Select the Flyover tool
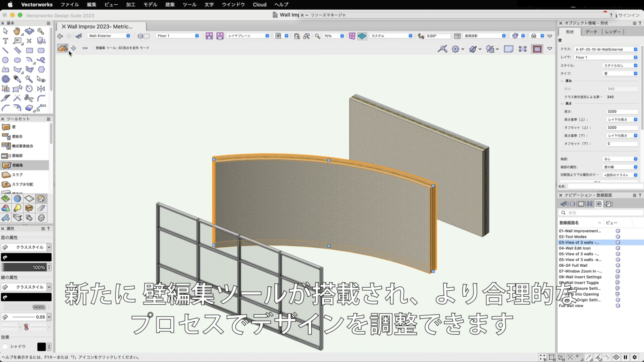The image size is (644, 362). (29, 31)
